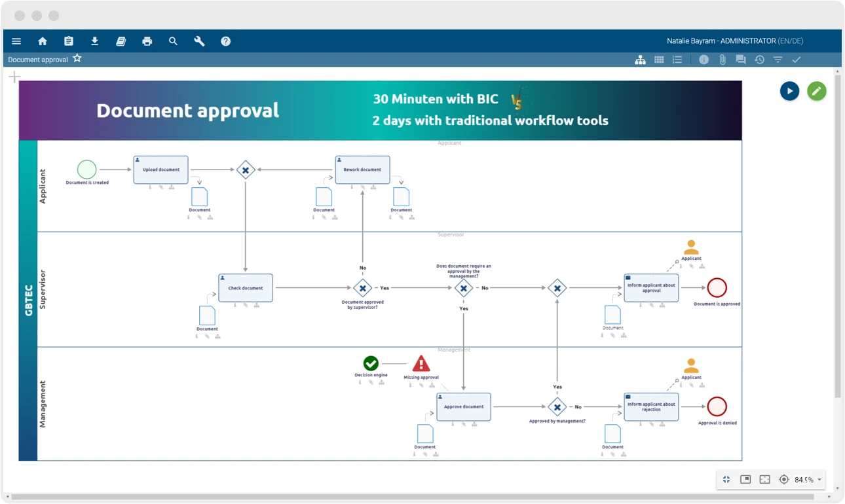Open the hamburger main menu
The image size is (845, 504).
point(16,41)
